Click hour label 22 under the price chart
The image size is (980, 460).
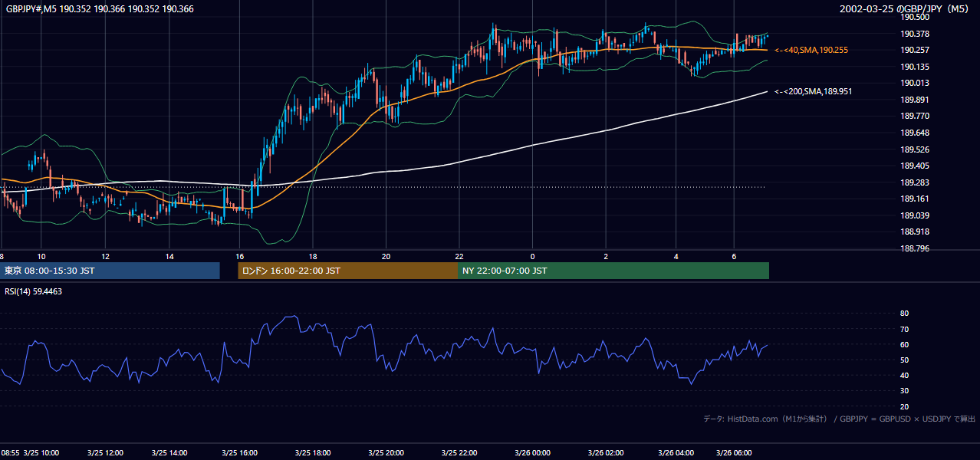point(459,257)
